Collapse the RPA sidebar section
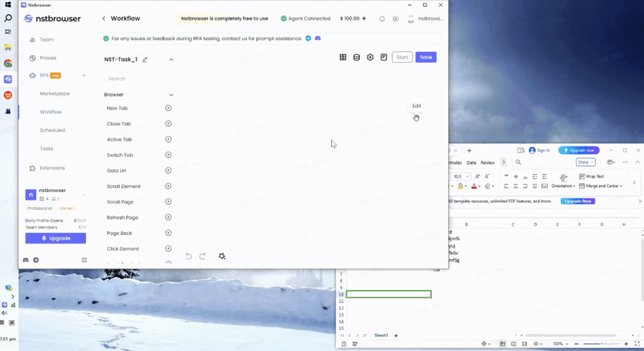Image resolution: width=644 pixels, height=351 pixels. pyautogui.click(x=84, y=75)
